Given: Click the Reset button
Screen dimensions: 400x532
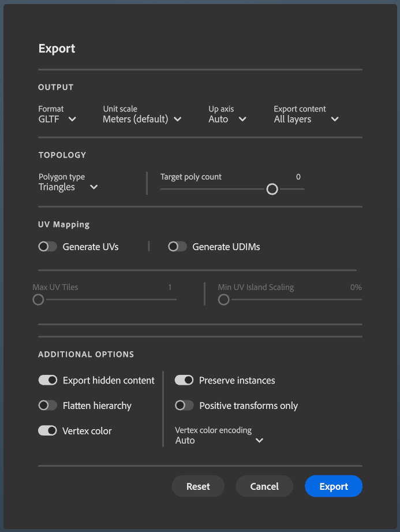Looking at the screenshot, I should pyautogui.click(x=198, y=486).
